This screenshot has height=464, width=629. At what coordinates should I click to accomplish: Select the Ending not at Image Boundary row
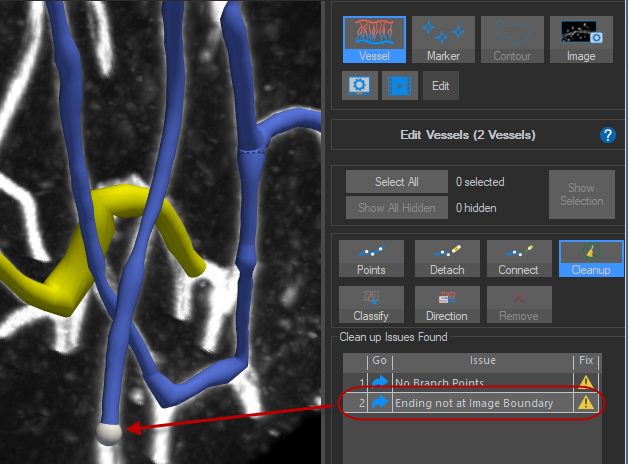pyautogui.click(x=482, y=403)
